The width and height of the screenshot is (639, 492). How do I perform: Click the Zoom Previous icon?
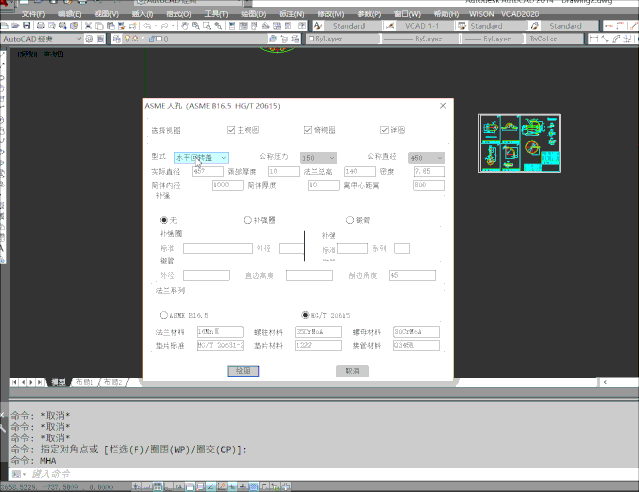coord(218,26)
